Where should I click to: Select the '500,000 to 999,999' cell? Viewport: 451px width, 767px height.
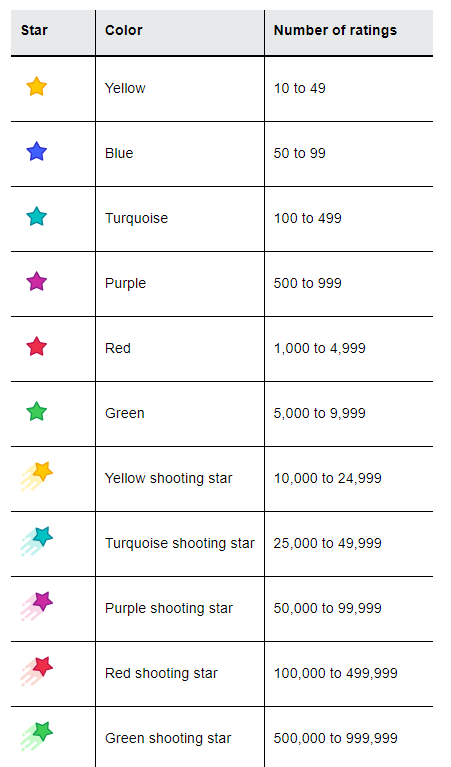(x=336, y=738)
